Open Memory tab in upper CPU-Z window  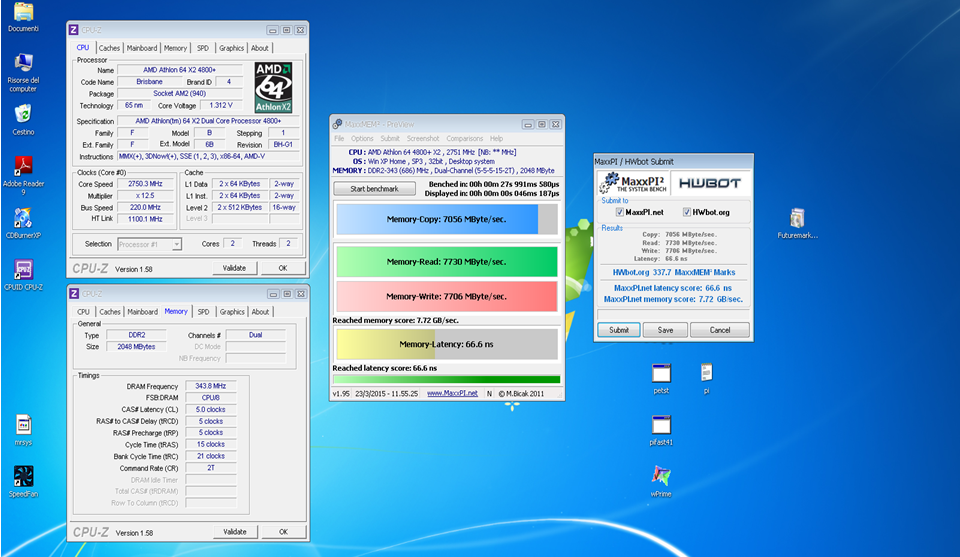click(175, 48)
